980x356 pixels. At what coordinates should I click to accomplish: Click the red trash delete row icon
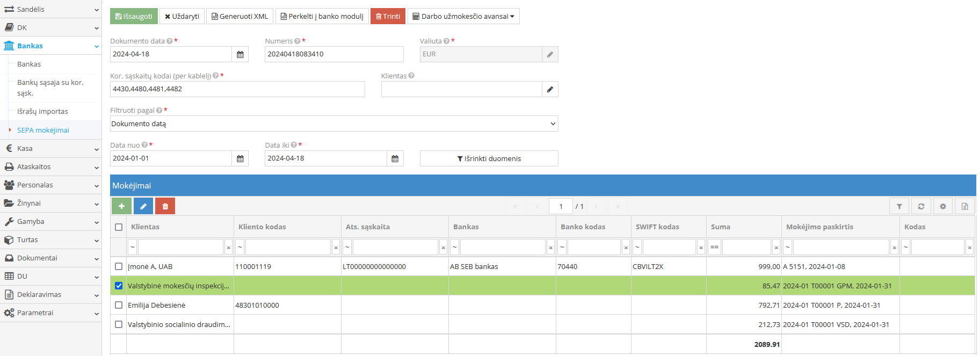click(165, 206)
